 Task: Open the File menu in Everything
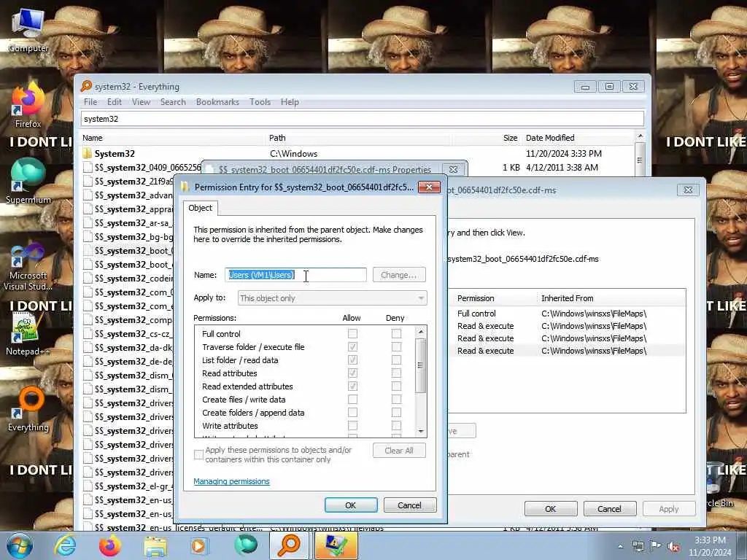tap(90, 102)
